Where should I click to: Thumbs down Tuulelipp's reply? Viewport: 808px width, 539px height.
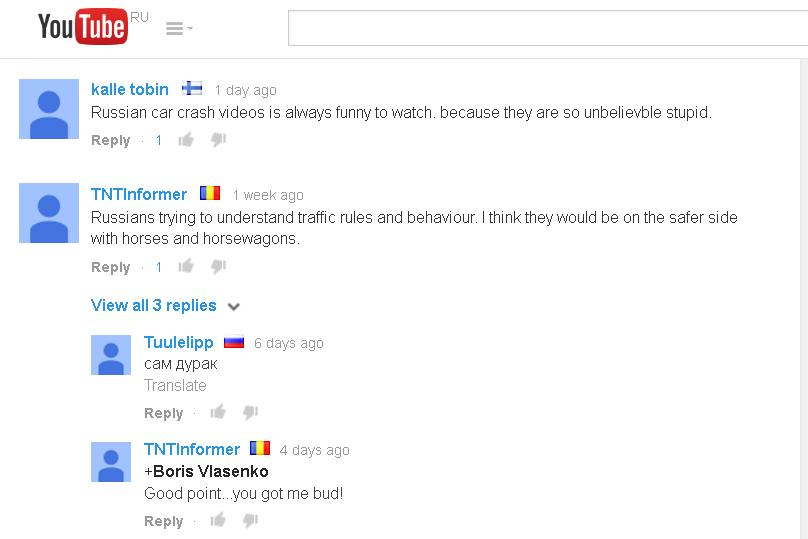250,412
